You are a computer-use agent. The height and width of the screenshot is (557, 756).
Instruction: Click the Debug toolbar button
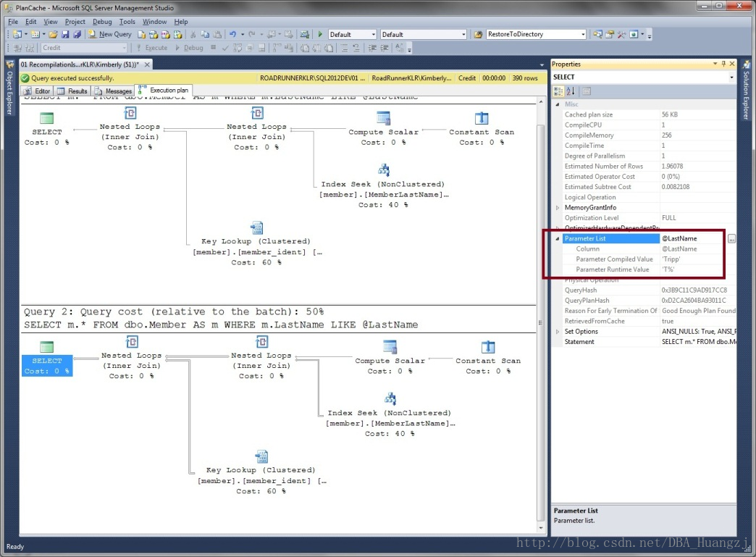coord(189,48)
